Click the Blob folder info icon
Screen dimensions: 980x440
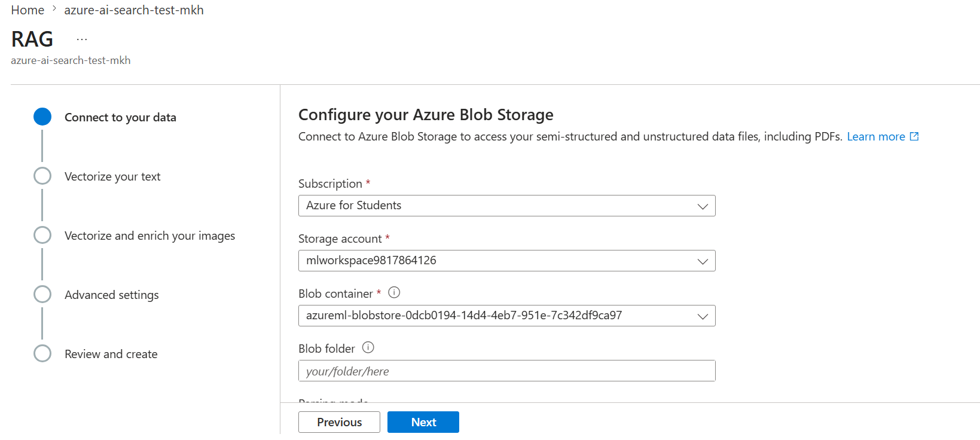[x=368, y=347]
